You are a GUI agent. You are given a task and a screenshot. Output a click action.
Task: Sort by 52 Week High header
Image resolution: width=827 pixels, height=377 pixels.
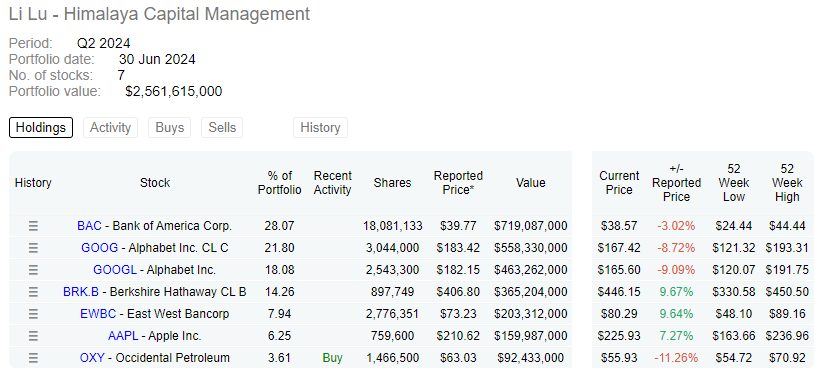coord(787,183)
